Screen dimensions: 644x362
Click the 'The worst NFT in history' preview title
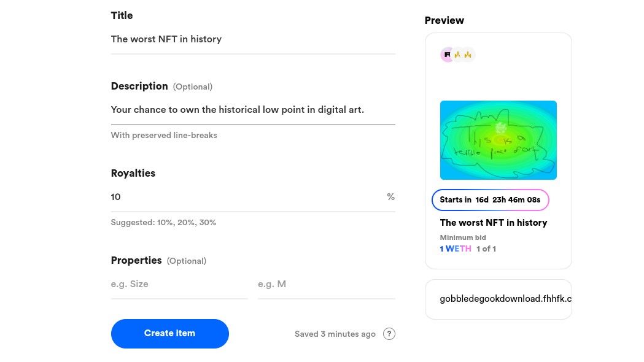[x=494, y=223]
